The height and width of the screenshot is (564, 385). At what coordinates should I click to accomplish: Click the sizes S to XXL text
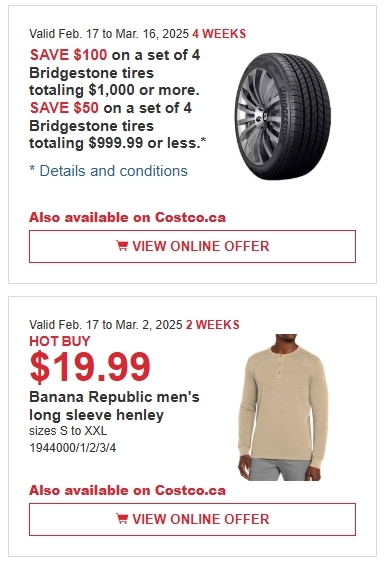click(68, 431)
